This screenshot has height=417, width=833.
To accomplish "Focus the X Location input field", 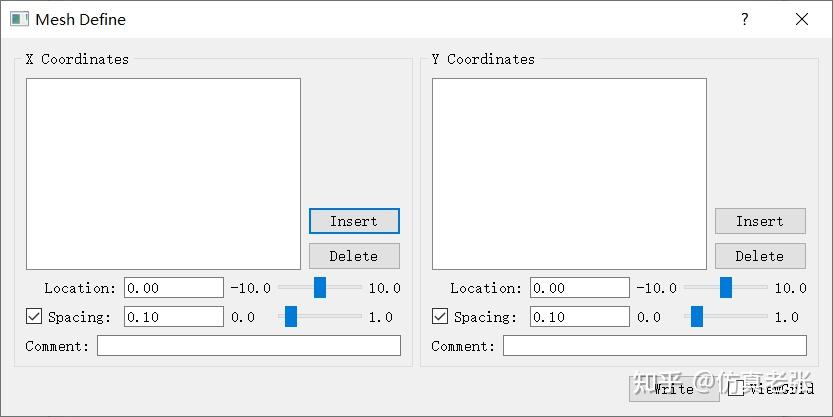I will pos(174,288).
